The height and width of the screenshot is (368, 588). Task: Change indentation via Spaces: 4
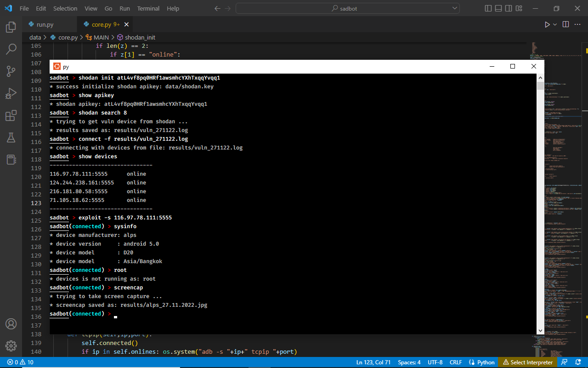(409, 362)
